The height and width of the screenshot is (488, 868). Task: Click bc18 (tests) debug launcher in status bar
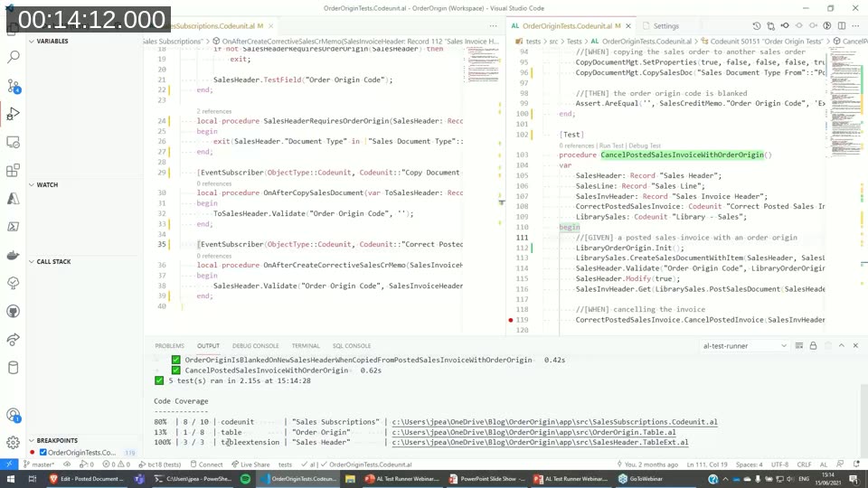click(159, 465)
